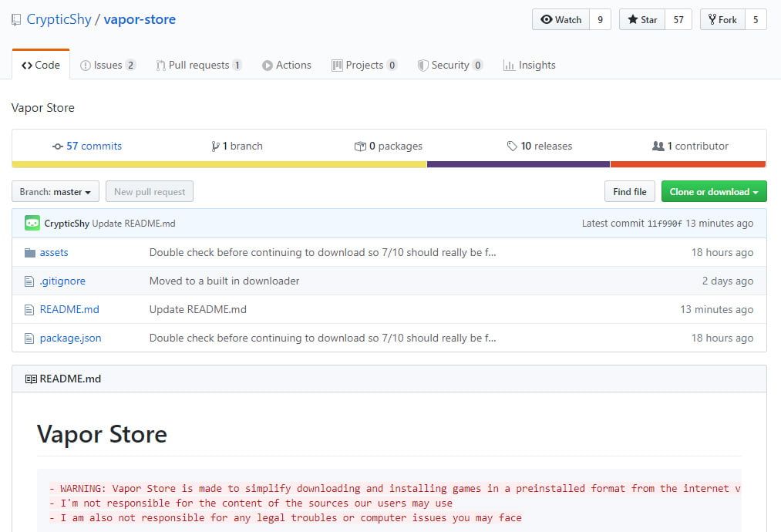Open the assets folder
The image size is (781, 532).
54,253
